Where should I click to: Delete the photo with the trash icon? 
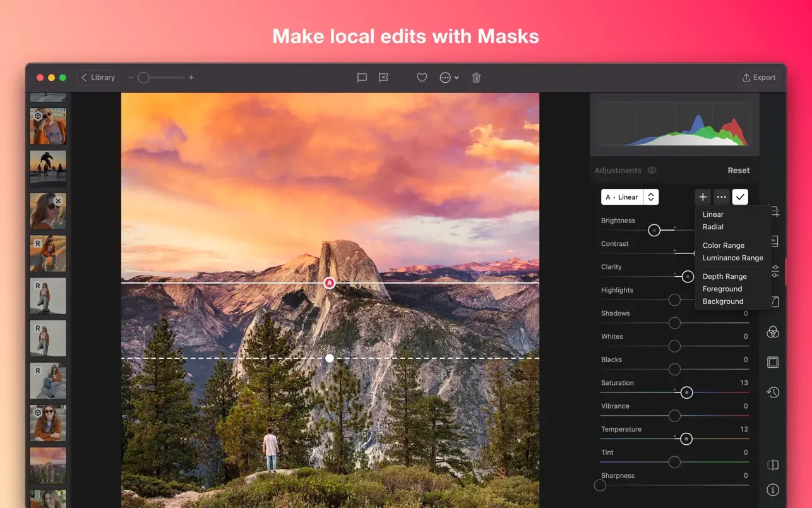(476, 77)
